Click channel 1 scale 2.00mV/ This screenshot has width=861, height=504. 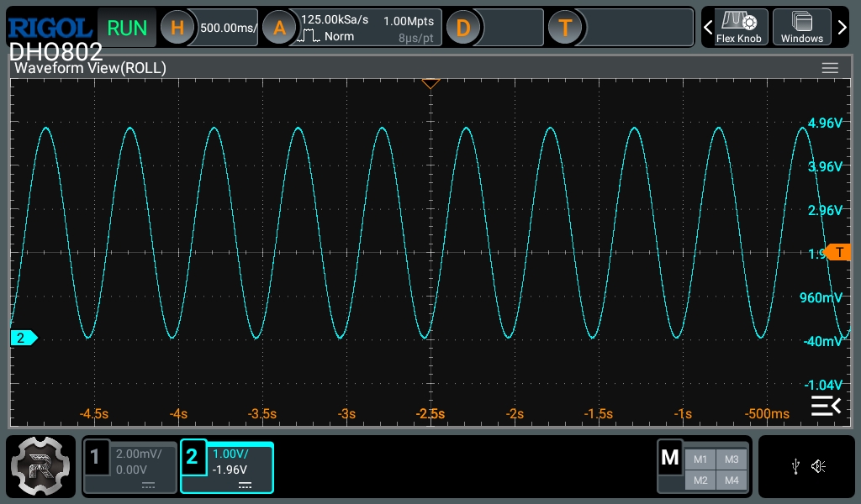139,454
